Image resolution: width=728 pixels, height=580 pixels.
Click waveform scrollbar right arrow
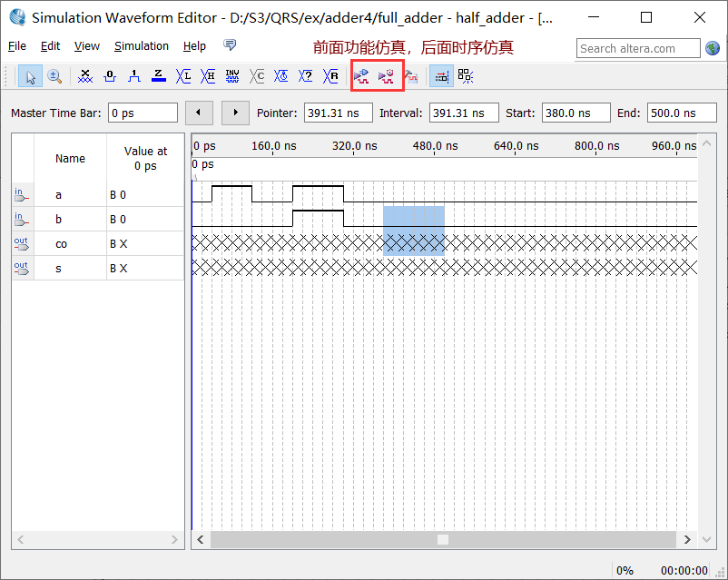click(687, 539)
